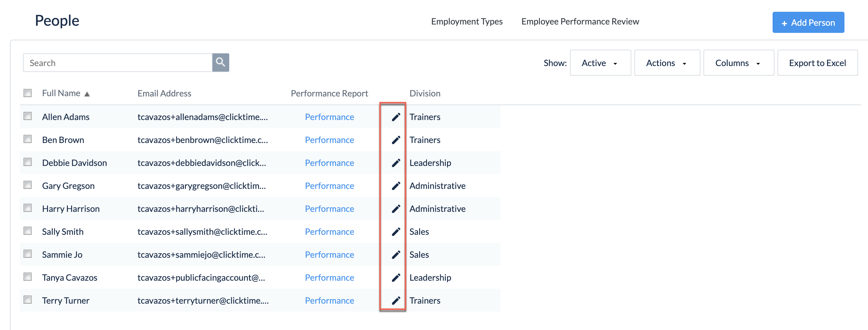The image size is (868, 330).
Task: Click the pencil edit icon for Sally Smith
Action: pos(396,232)
